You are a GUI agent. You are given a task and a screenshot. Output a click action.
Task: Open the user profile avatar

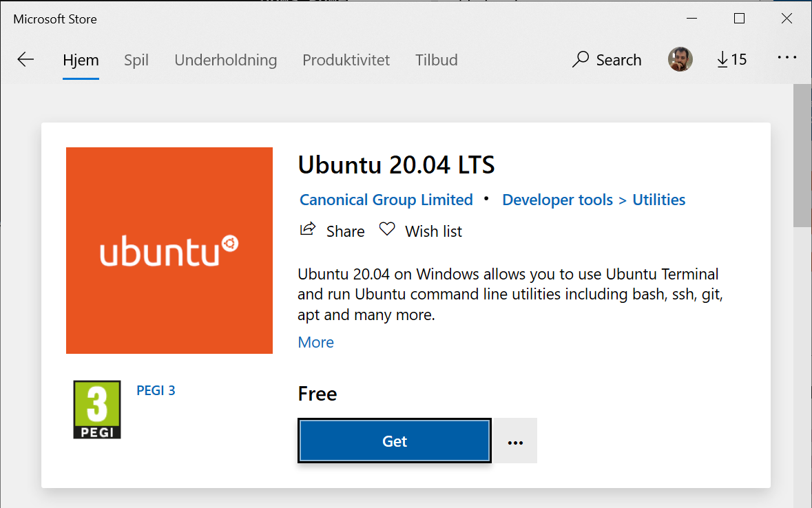pyautogui.click(x=680, y=60)
